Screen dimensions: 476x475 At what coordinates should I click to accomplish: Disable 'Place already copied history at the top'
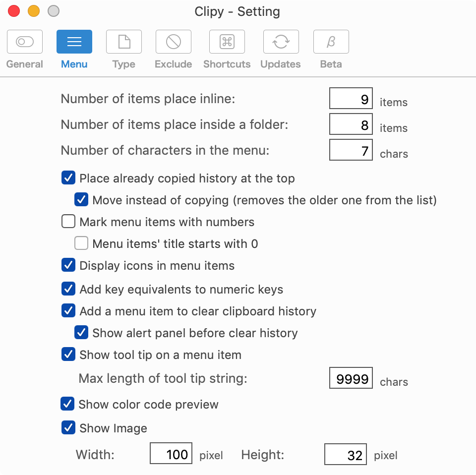(68, 178)
